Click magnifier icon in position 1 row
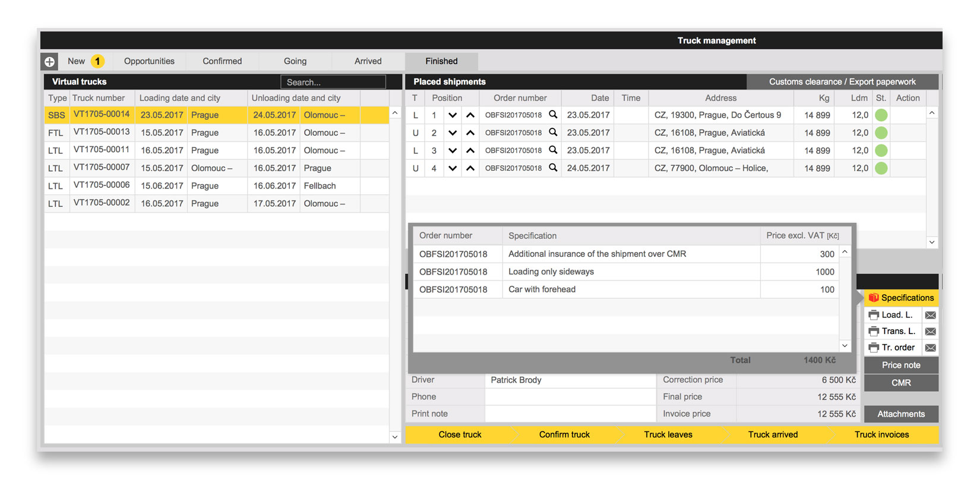This screenshot has width=980, height=498. [x=553, y=115]
